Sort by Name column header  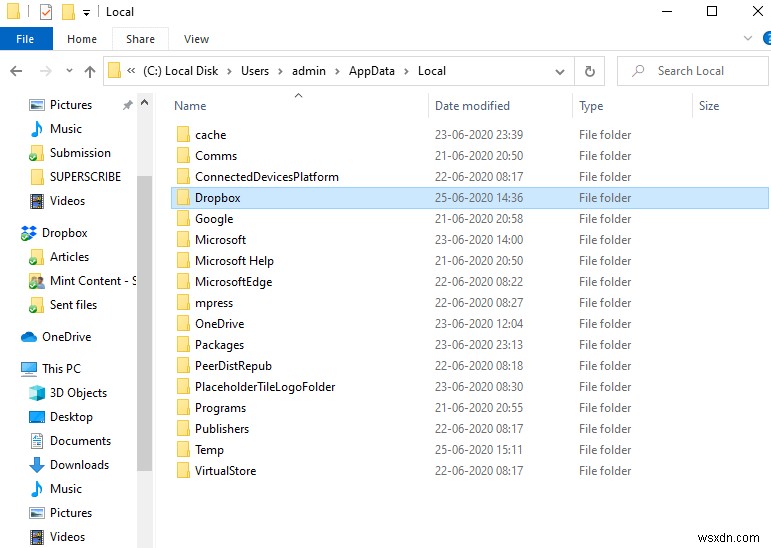pyautogui.click(x=190, y=106)
